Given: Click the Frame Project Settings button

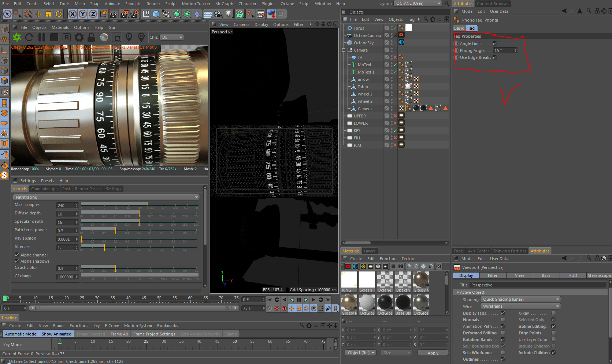Looking at the screenshot, I should (154, 334).
